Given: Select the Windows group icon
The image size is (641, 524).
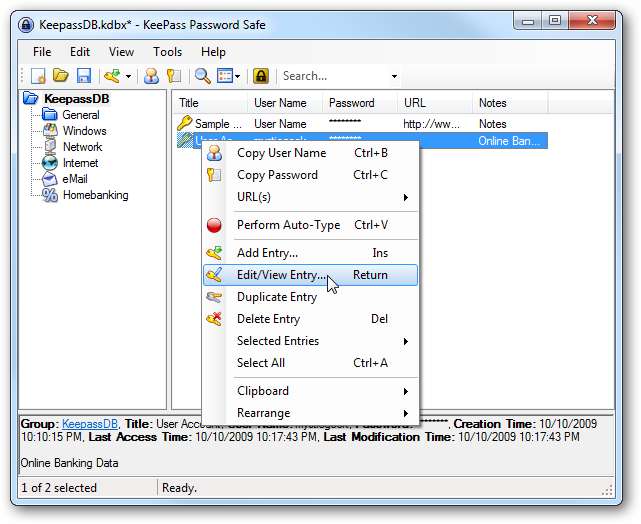Looking at the screenshot, I should point(50,131).
